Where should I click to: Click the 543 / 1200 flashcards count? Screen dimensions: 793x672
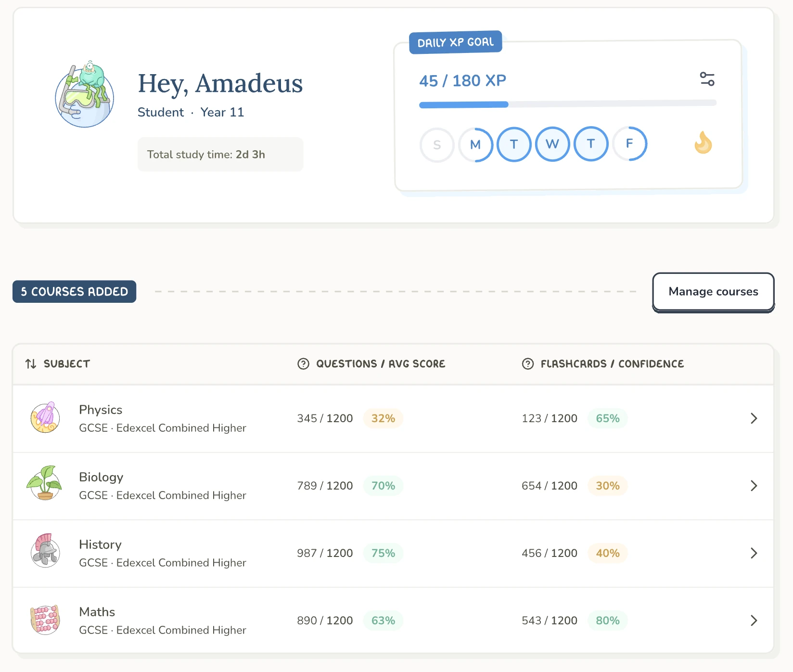click(550, 620)
